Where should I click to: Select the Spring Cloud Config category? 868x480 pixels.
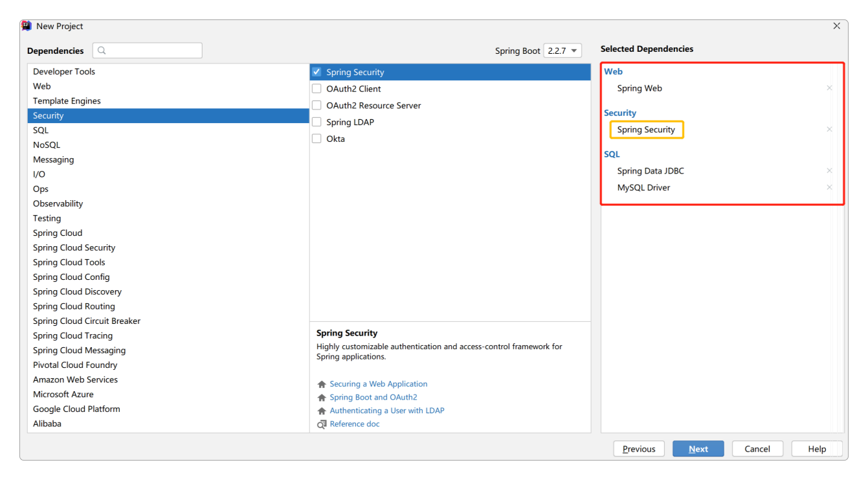(168, 277)
